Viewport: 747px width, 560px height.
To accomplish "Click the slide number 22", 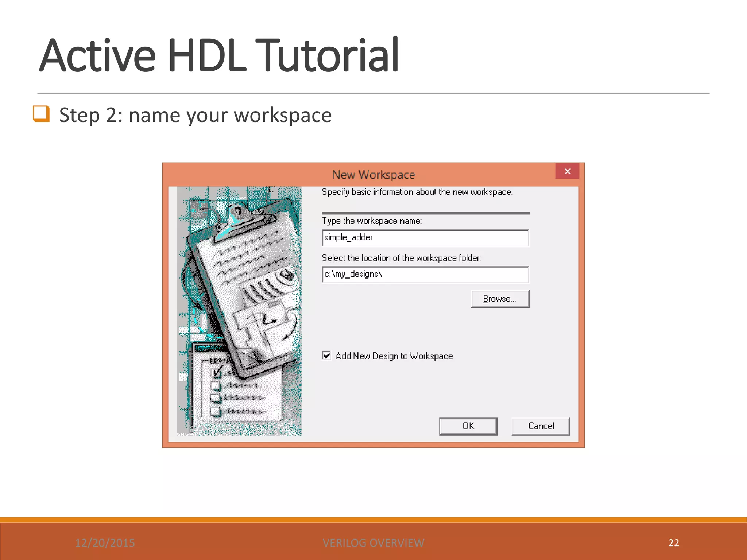I will click(674, 543).
